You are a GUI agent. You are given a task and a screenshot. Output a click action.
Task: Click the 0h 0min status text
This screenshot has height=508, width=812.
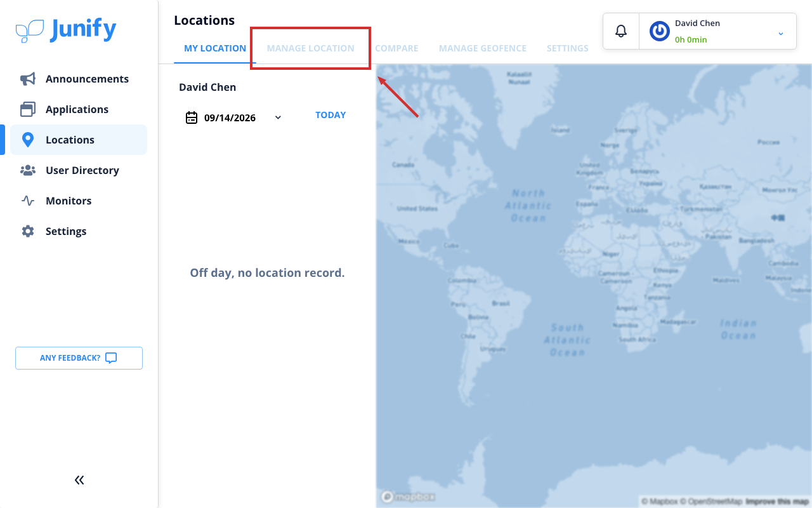pyautogui.click(x=691, y=39)
